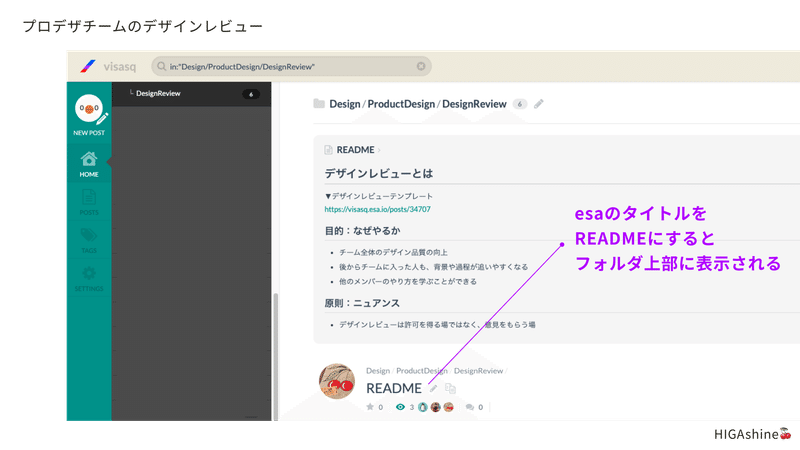Open the small DesignReview path link above the post
800x450 pixels.
(x=479, y=371)
